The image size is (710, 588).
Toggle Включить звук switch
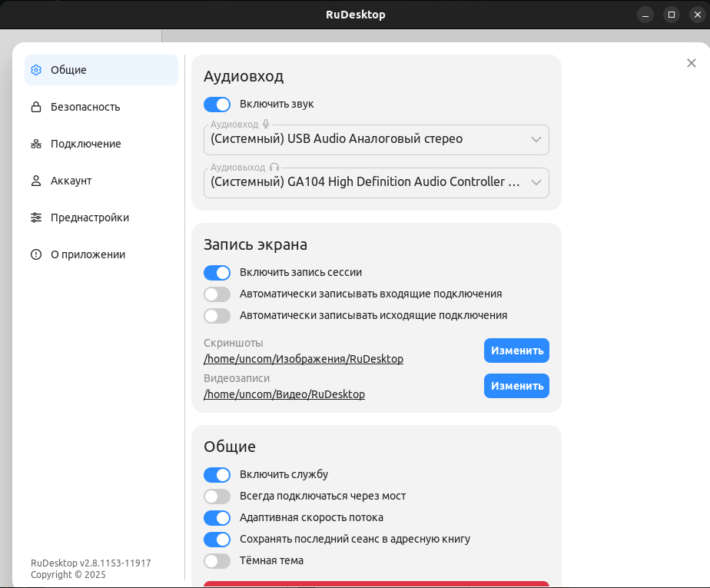pos(217,105)
